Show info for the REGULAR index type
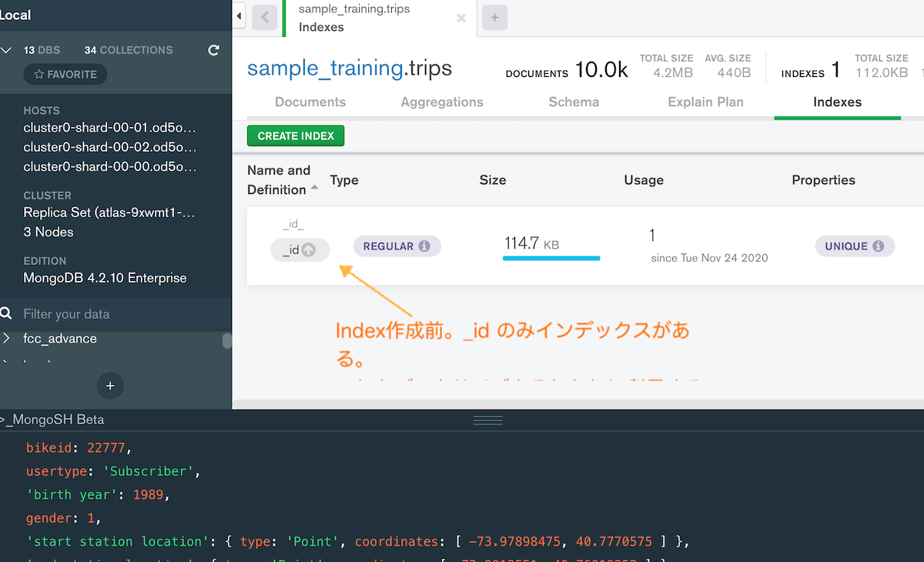The width and height of the screenshot is (924, 562). tap(424, 246)
